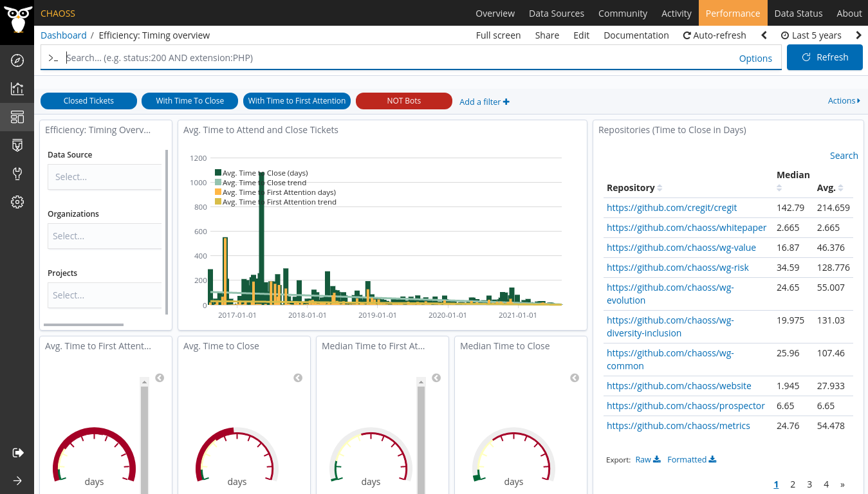
Task: Enter Full screen mode
Action: tap(498, 35)
